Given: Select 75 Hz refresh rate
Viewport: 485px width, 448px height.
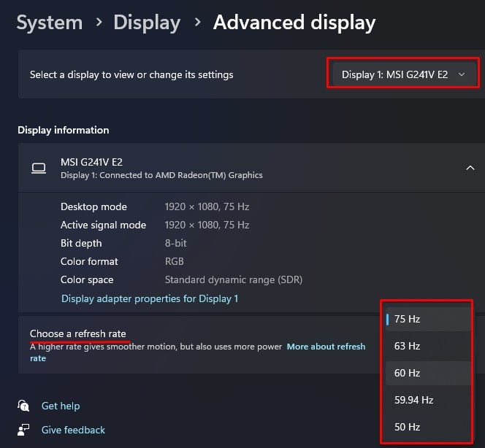Looking at the screenshot, I should [x=428, y=319].
